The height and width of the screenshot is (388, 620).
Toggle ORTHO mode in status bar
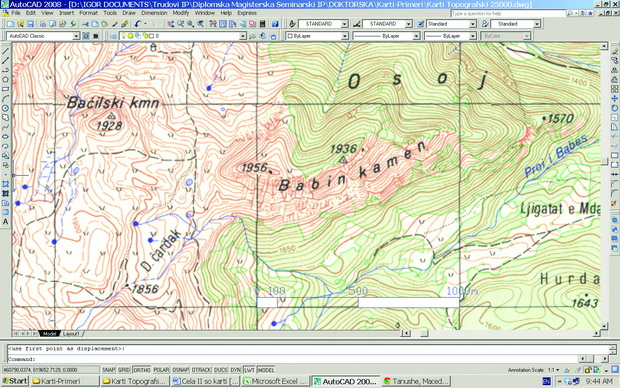click(142, 370)
